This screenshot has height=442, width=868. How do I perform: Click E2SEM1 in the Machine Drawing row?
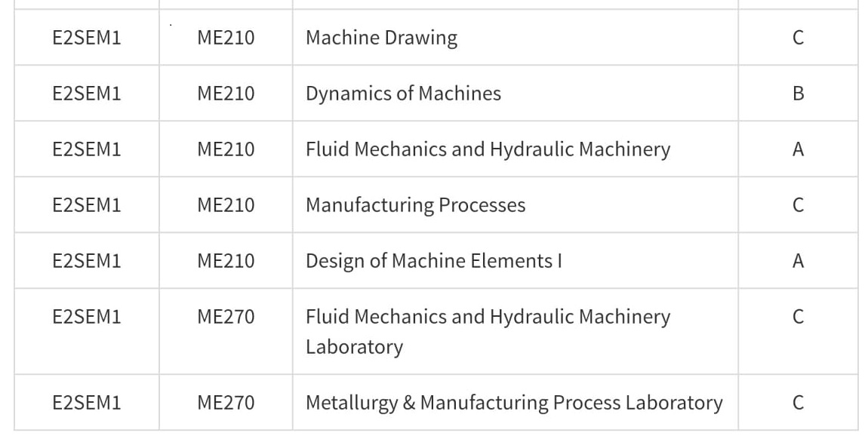pos(86,38)
